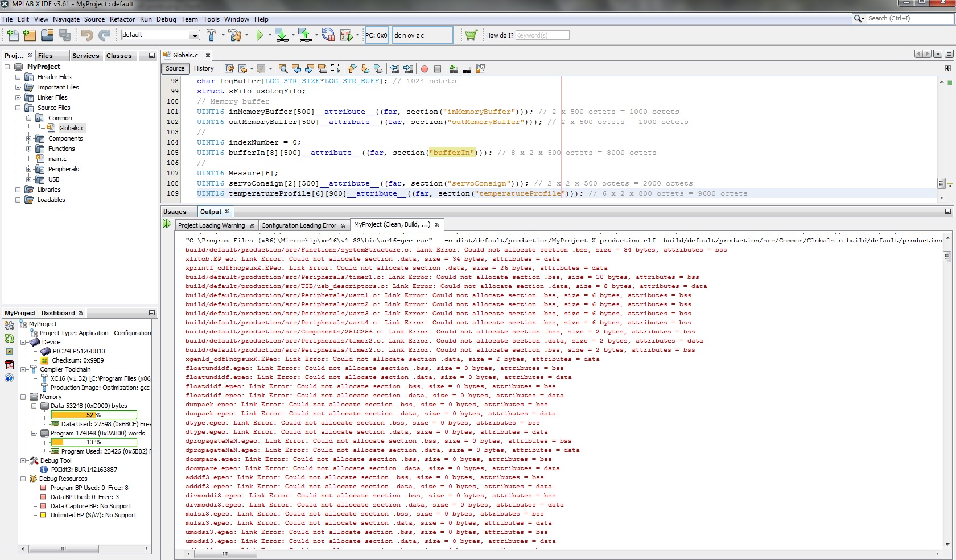Collapse the Memory node in Dashboard

pos(23,397)
